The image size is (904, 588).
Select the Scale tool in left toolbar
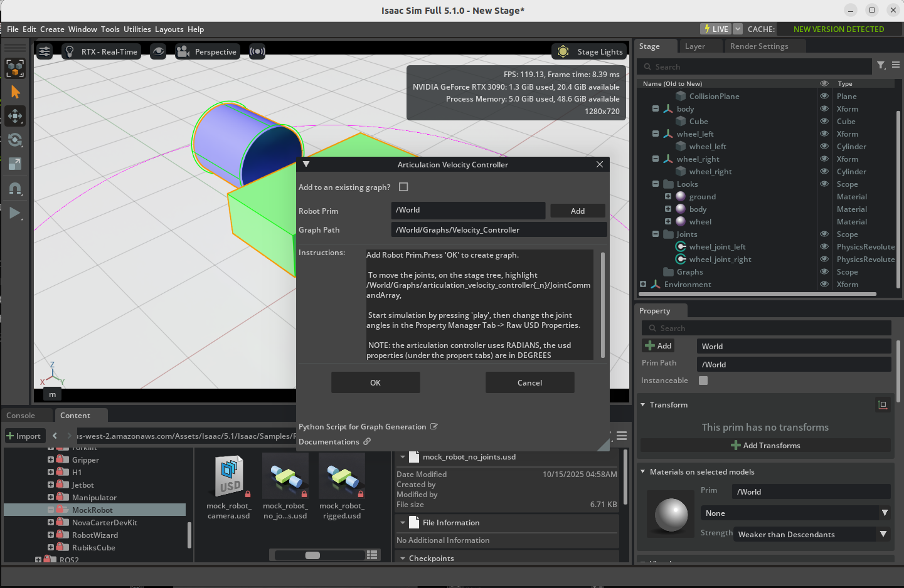click(15, 164)
